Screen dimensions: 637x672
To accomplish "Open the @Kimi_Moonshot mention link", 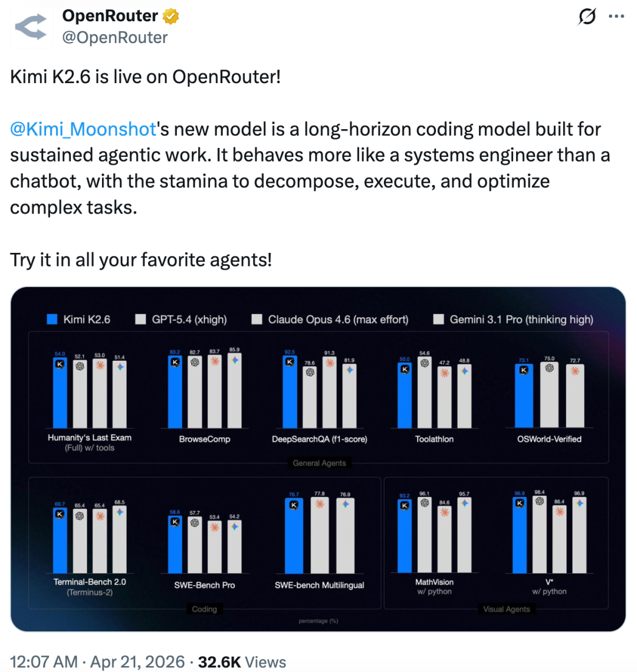I will click(83, 128).
